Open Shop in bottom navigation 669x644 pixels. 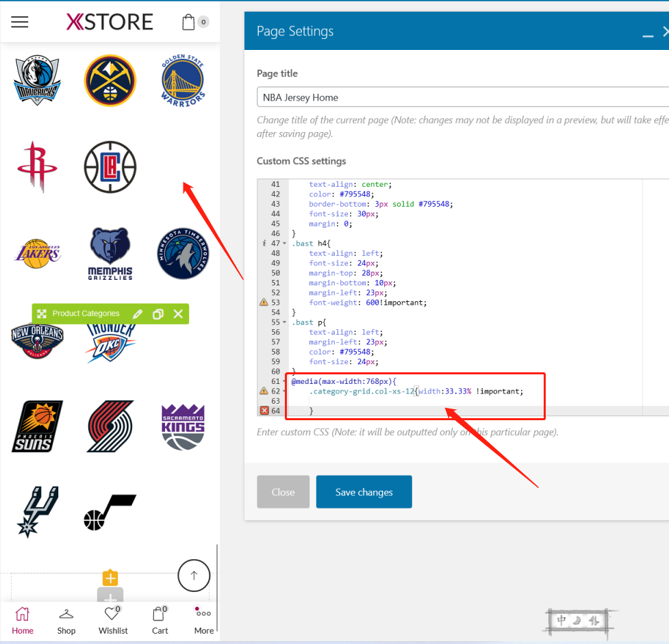(x=66, y=621)
